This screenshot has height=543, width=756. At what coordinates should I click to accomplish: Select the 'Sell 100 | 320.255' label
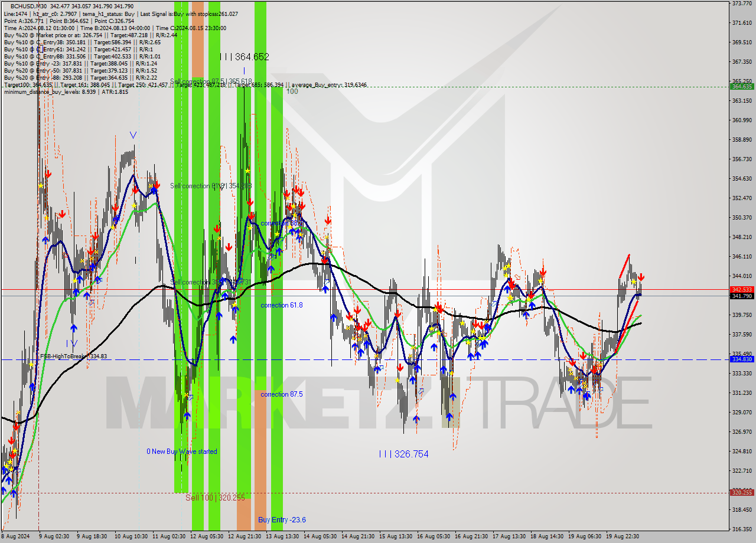pos(215,498)
